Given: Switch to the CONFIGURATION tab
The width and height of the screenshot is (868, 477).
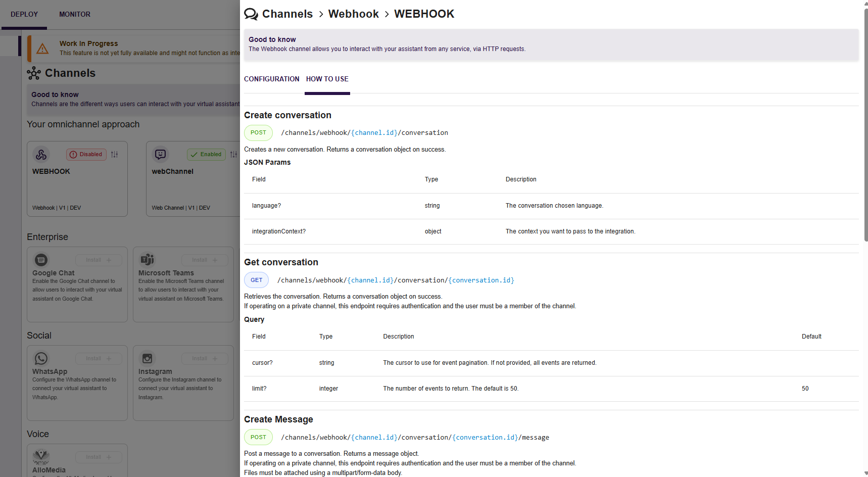Looking at the screenshot, I should tap(272, 79).
